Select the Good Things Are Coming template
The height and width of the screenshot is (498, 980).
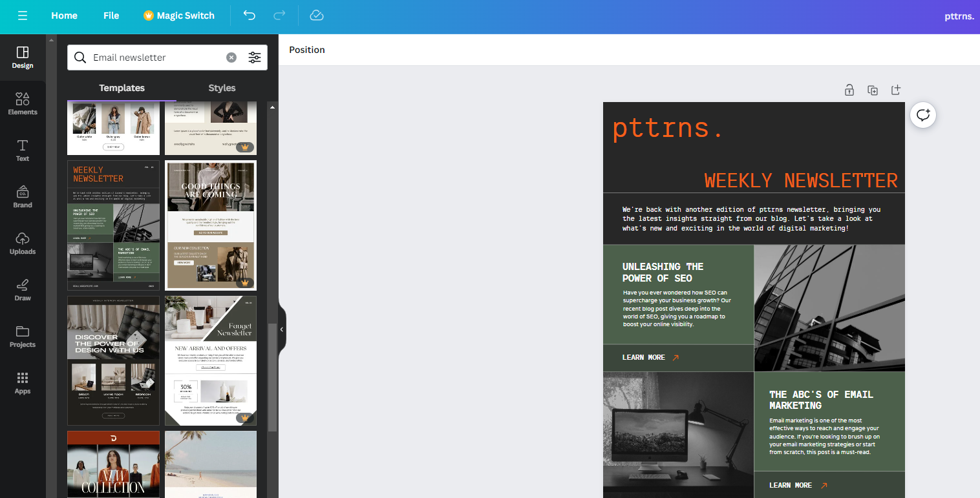[211, 225]
